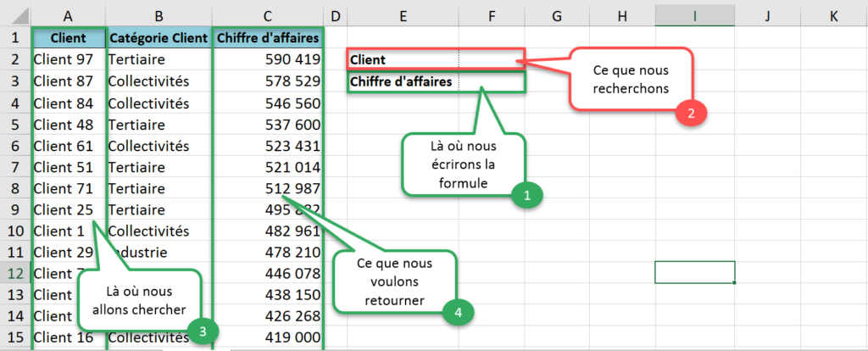
Task: Select row 12 header
Action: (x=15, y=273)
